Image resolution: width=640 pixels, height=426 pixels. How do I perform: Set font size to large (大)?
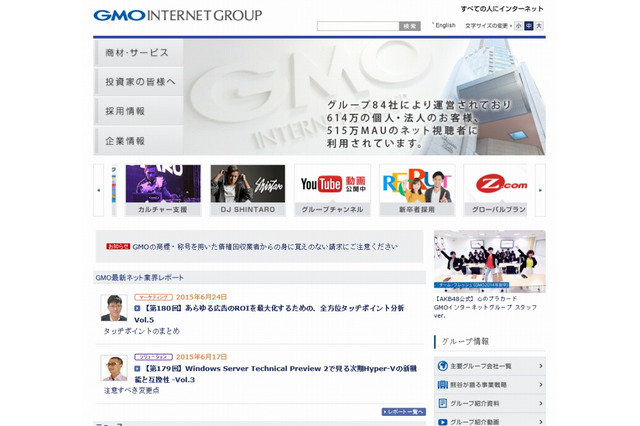pos(539,26)
